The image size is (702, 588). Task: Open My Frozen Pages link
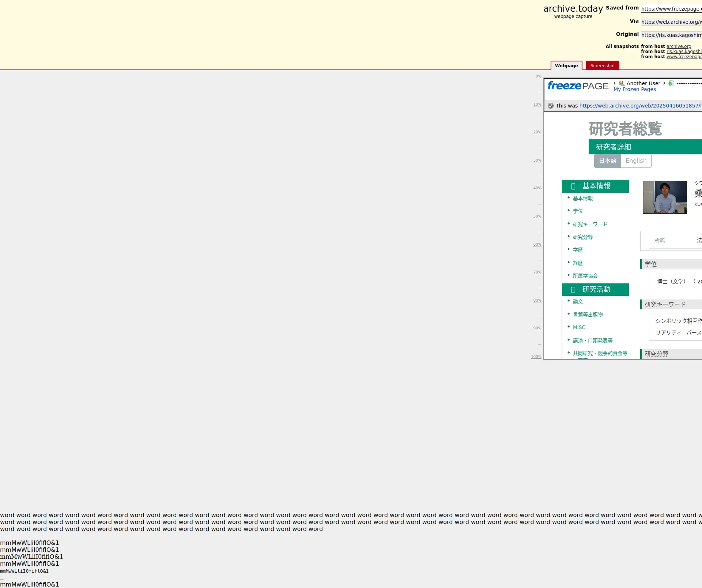(634, 90)
